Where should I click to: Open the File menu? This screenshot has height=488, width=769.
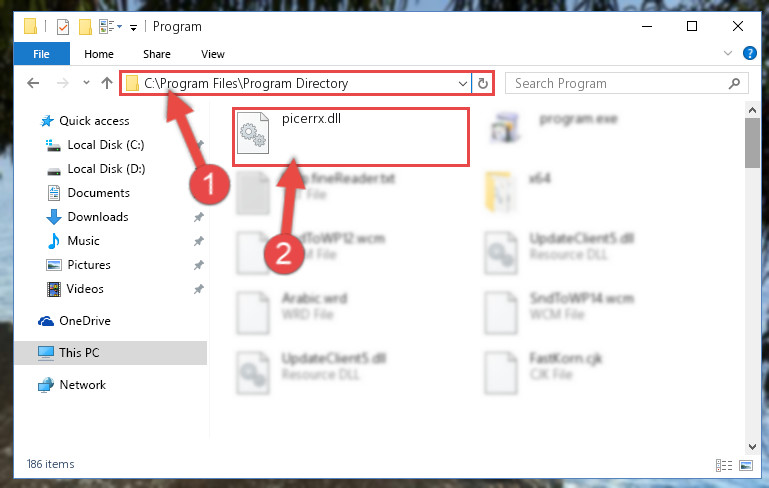(42, 54)
